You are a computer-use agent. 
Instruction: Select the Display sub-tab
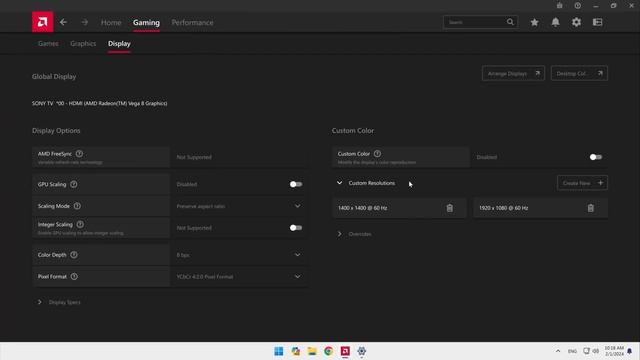click(119, 44)
